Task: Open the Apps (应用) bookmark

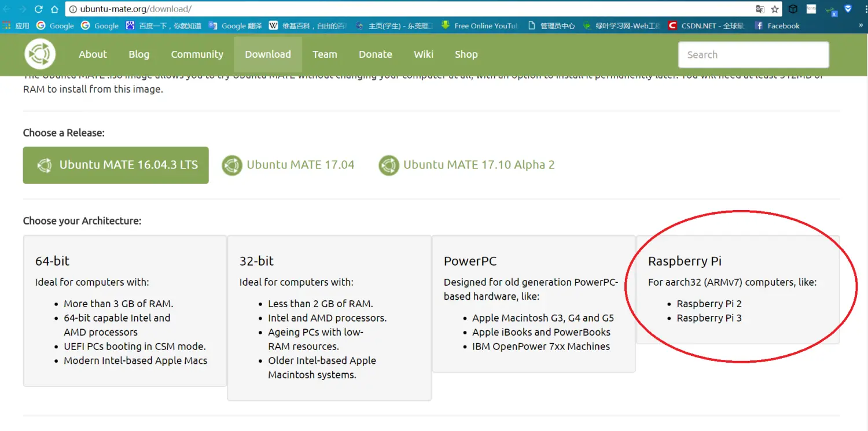Action: pyautogui.click(x=16, y=25)
